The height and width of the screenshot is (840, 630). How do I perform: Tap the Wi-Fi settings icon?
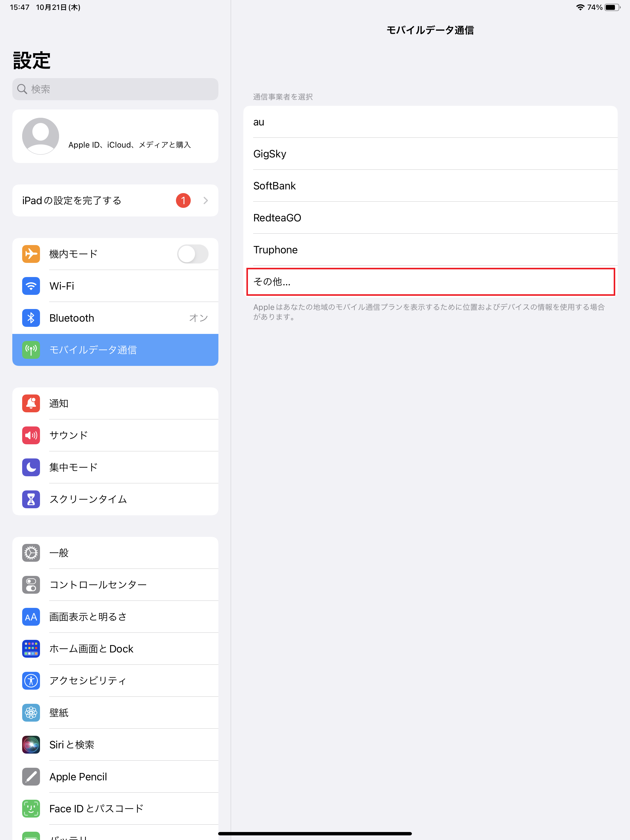(x=31, y=286)
